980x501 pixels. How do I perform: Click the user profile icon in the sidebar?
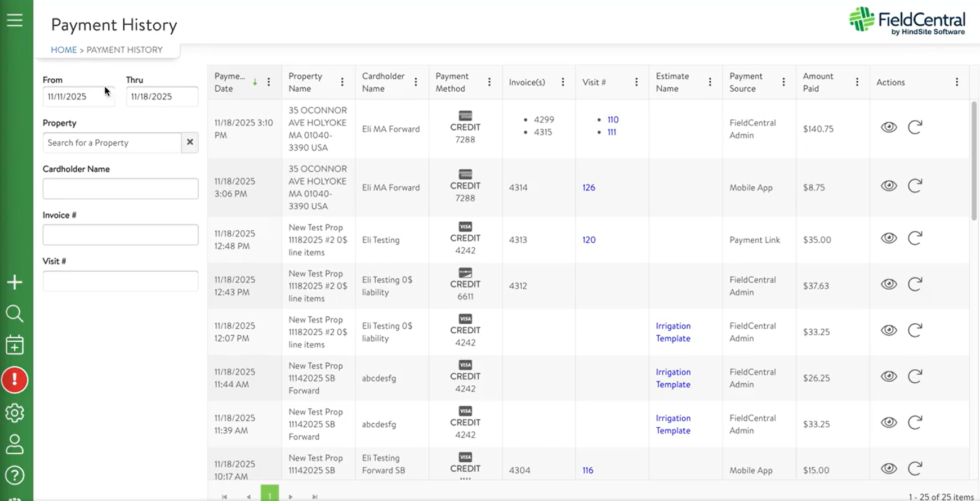click(15, 444)
